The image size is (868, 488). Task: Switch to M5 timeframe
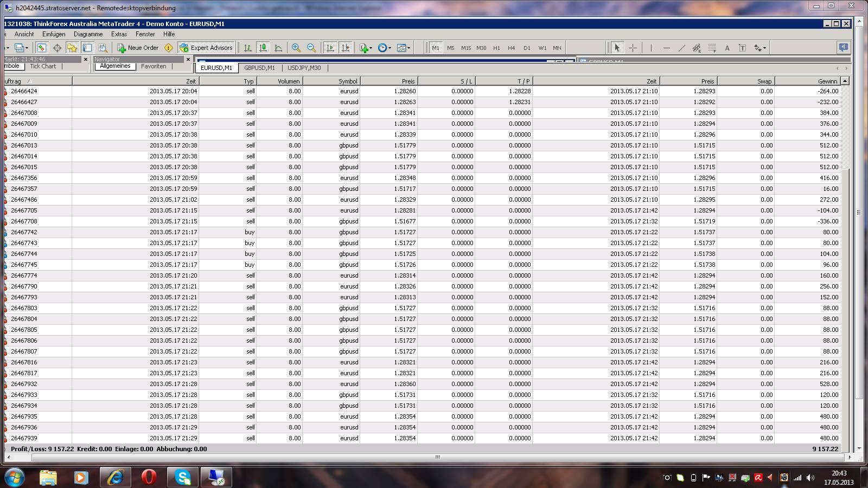coord(451,48)
